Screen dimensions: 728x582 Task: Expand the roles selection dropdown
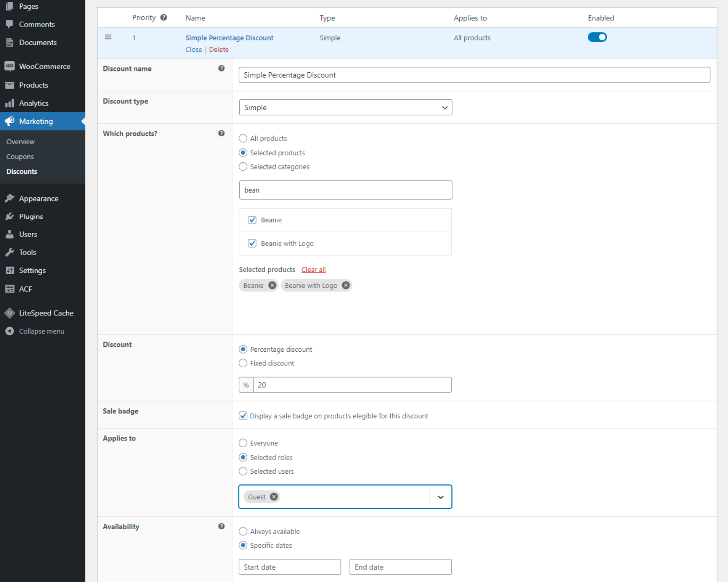click(x=441, y=497)
